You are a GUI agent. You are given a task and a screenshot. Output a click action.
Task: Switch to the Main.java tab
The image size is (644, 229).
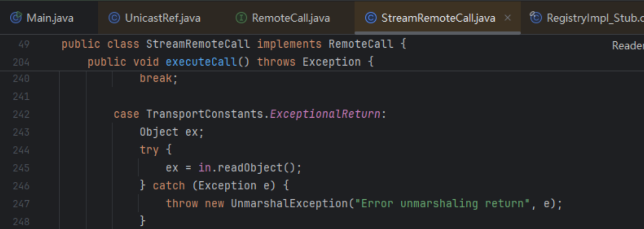point(49,18)
